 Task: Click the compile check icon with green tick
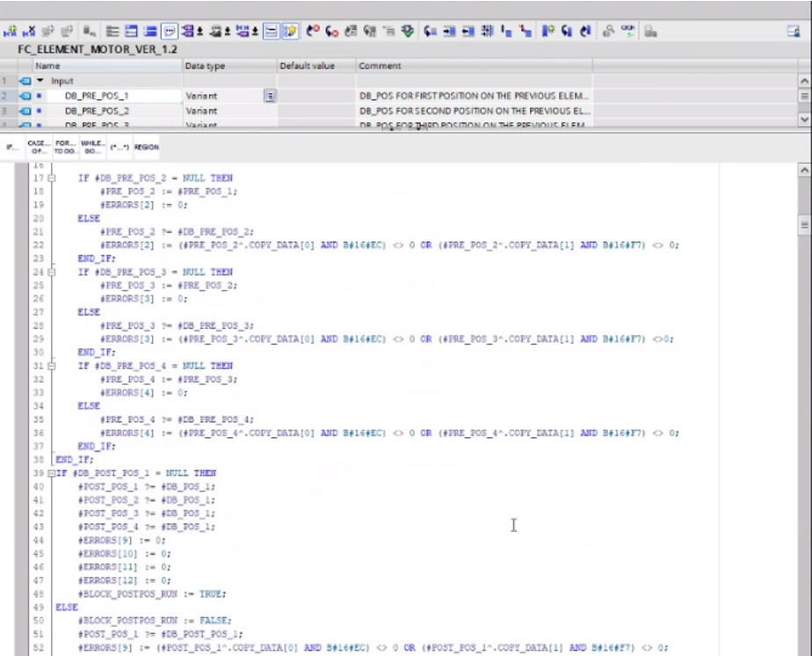(x=408, y=31)
